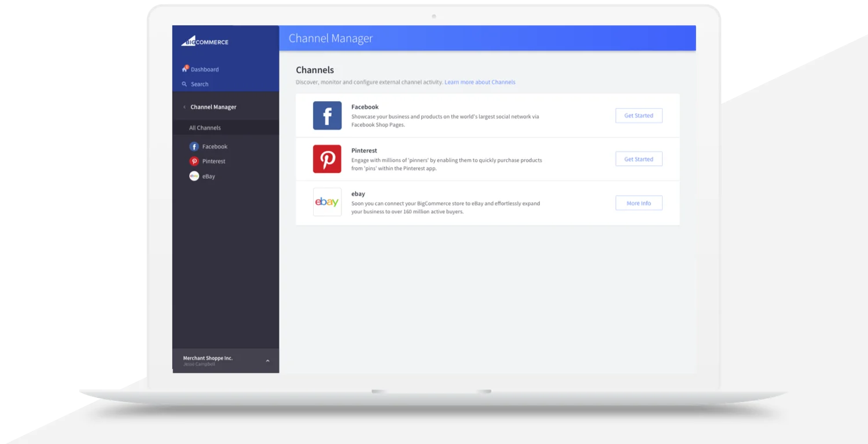Viewport: 868px width, 444px height.
Task: Open Pinterest in sidebar
Action: [x=214, y=161]
